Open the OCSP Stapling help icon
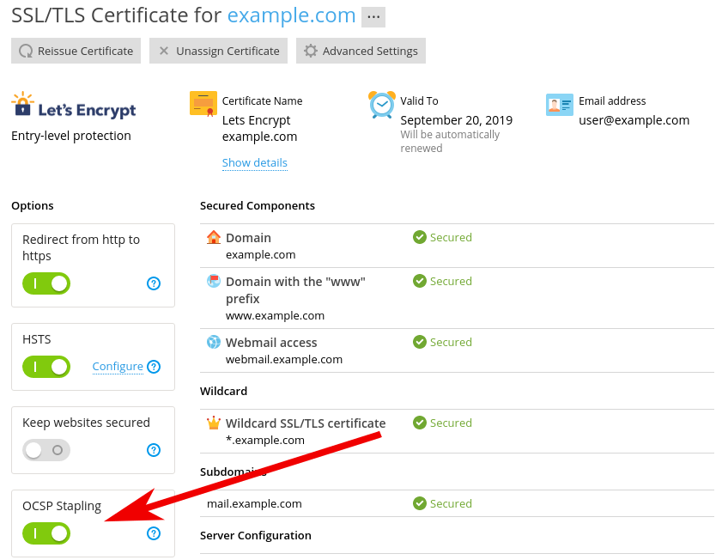 click(154, 533)
